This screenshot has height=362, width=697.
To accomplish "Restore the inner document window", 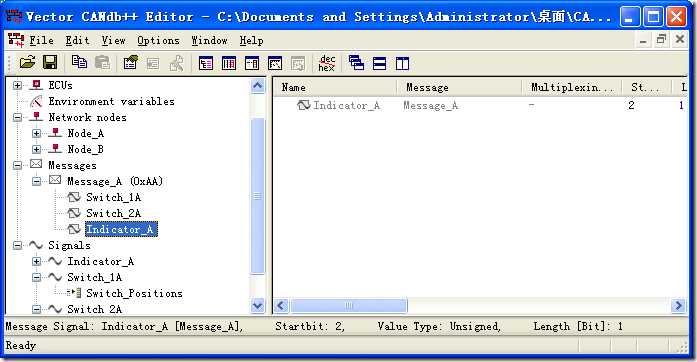I will [661, 39].
